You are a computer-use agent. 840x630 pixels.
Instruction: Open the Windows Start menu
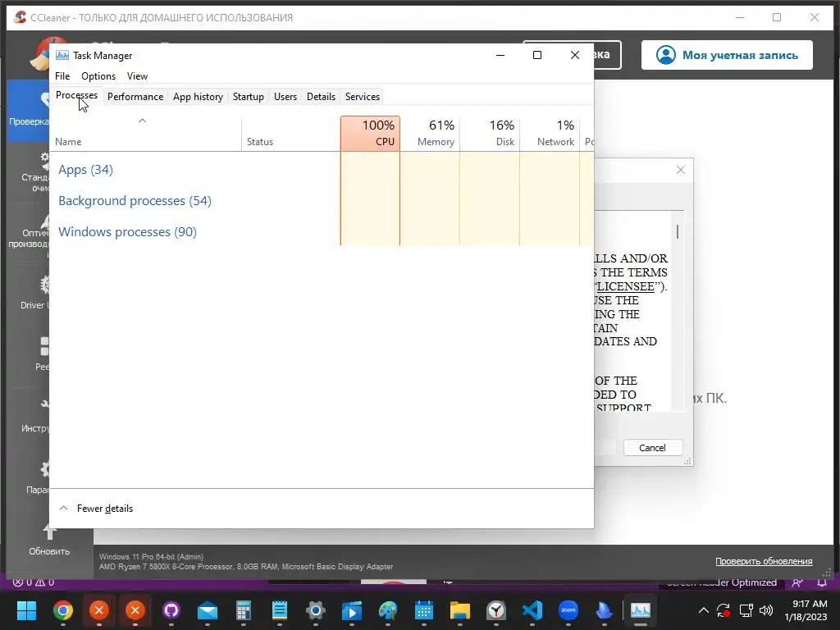coord(26,610)
